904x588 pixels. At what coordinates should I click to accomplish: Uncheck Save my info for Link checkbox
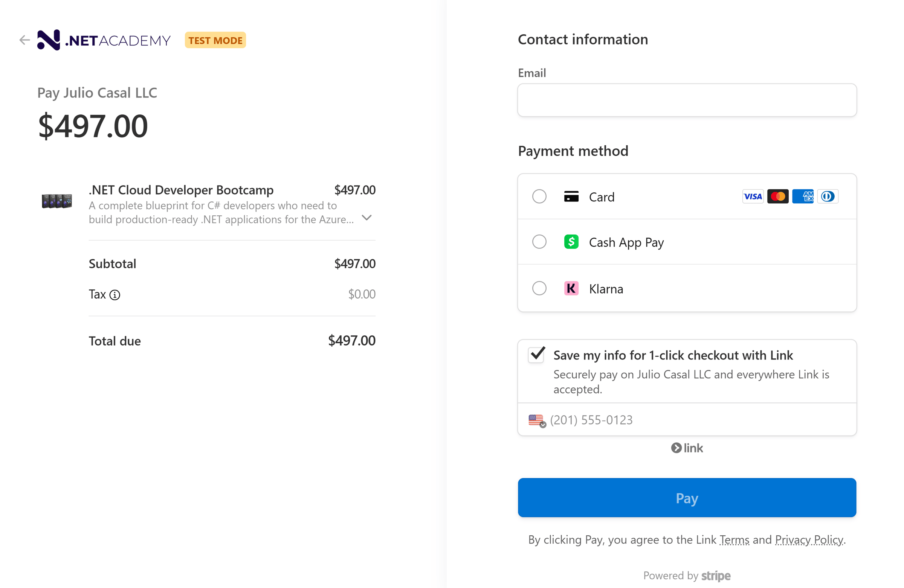click(536, 355)
